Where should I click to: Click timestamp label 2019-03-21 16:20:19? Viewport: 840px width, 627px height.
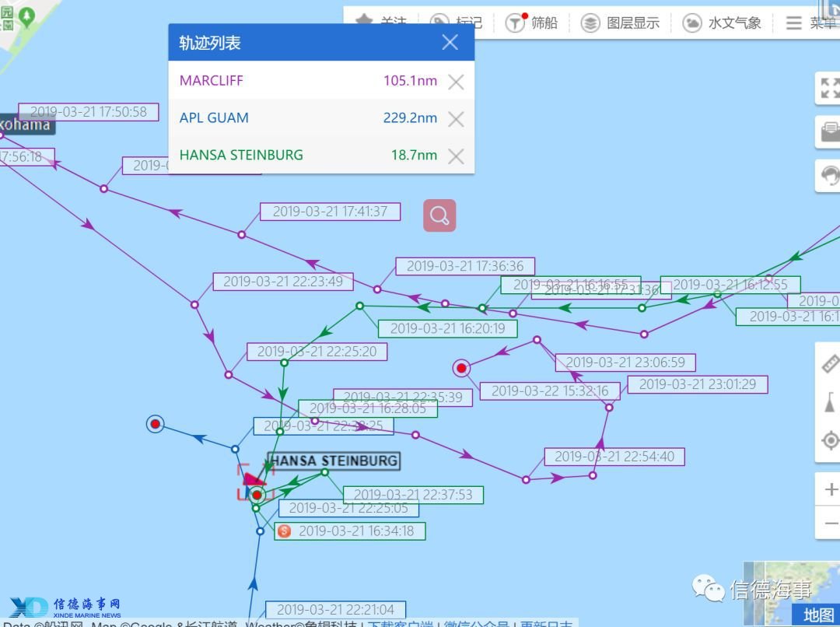coord(448,328)
